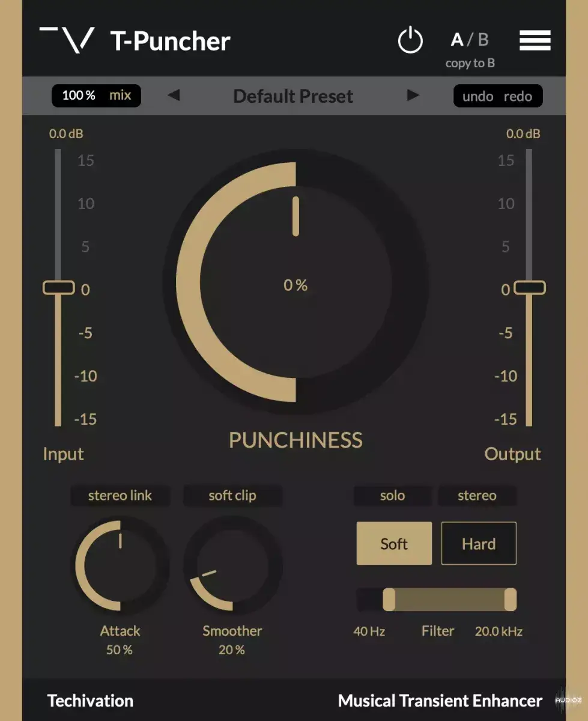Click the Smoother knob
Image resolution: width=588 pixels, height=721 pixels.
pos(232,565)
